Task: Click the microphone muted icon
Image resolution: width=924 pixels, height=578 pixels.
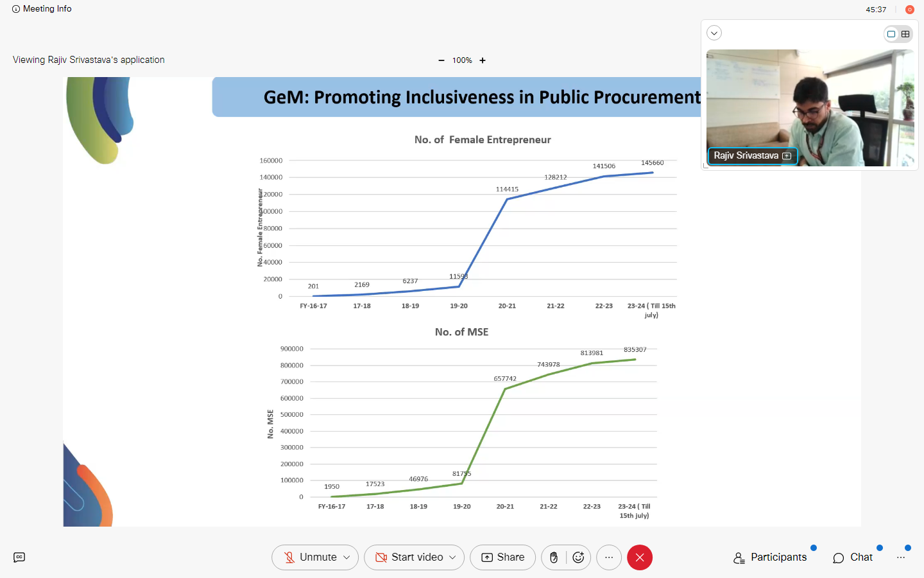Action: [289, 557]
